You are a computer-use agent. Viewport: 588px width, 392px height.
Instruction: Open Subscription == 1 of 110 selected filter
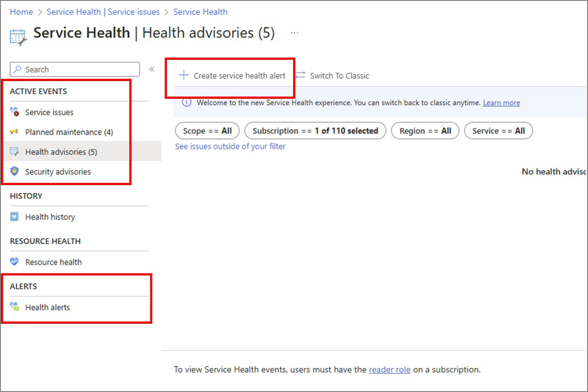pos(315,131)
